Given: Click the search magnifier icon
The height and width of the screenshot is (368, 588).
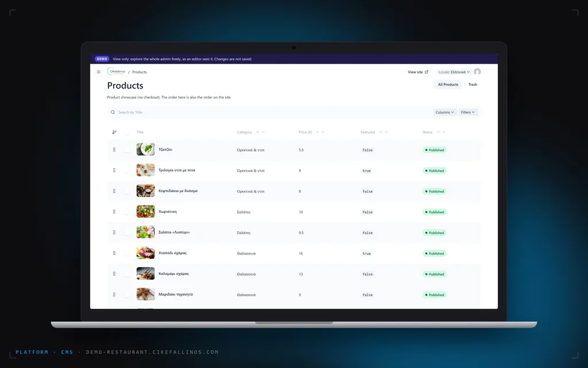Looking at the screenshot, I should (x=113, y=112).
